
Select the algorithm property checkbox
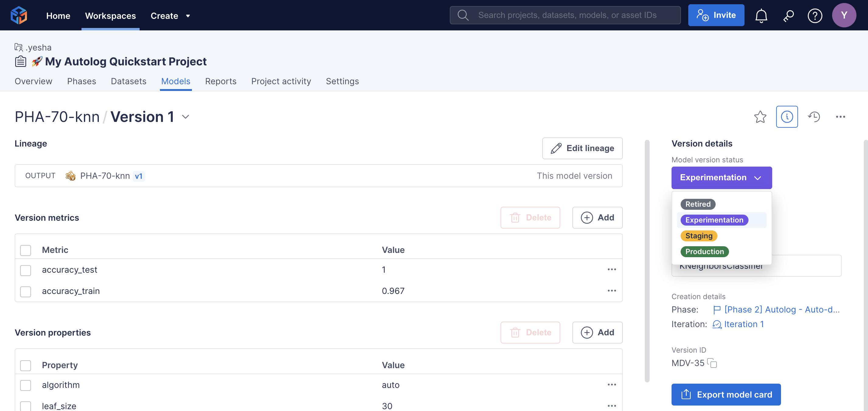(x=26, y=385)
